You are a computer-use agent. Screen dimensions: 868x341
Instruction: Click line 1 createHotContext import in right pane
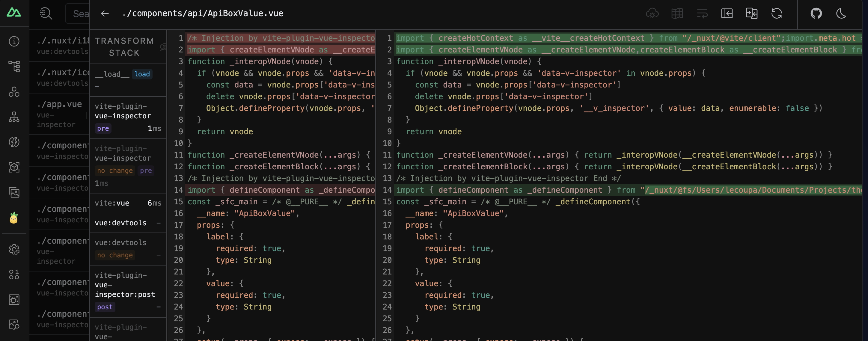(x=629, y=38)
